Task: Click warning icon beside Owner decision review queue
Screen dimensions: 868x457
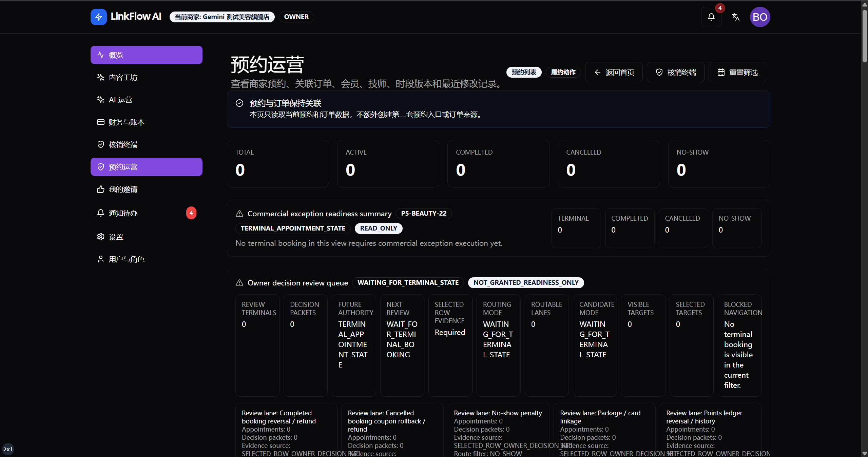Action: point(239,283)
